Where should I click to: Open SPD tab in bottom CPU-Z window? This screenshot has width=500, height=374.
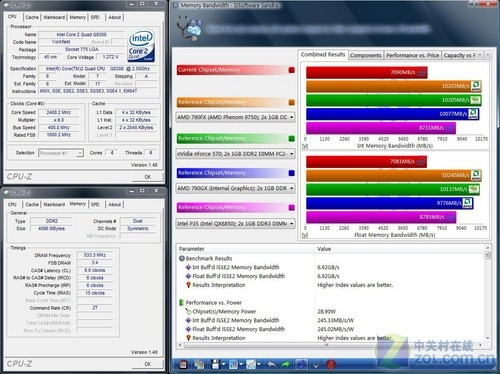pos(95,204)
